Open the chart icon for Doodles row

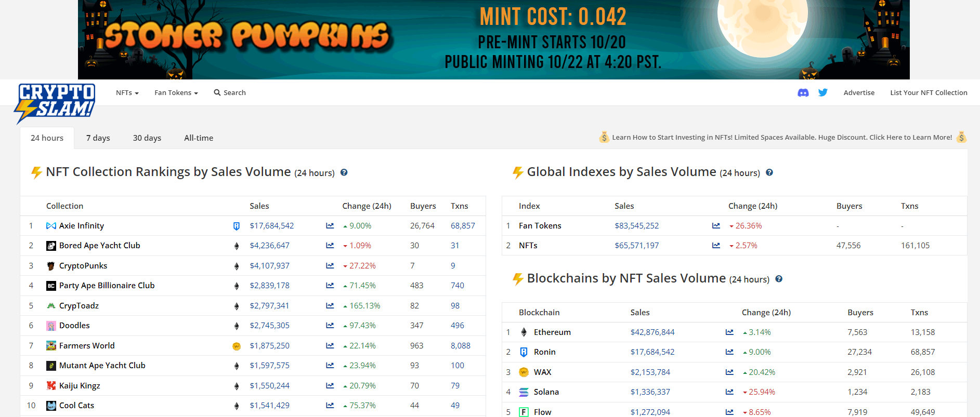330,326
